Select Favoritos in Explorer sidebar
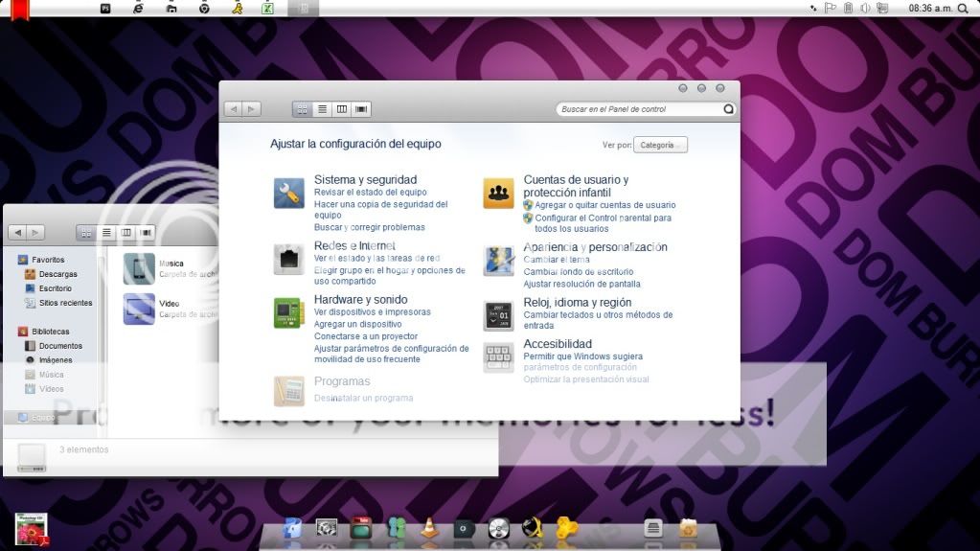The width and height of the screenshot is (980, 551). click(x=41, y=260)
